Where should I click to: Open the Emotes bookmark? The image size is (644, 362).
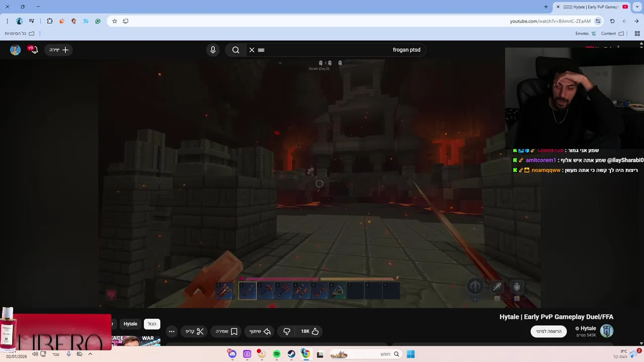(x=586, y=34)
